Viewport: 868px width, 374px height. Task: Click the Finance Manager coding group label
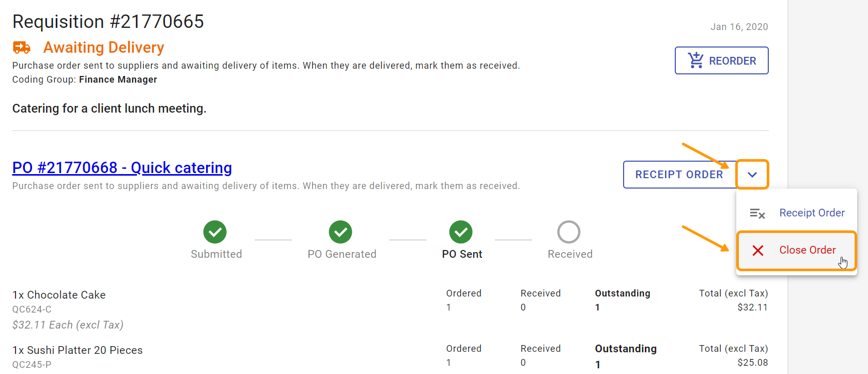[x=118, y=79]
